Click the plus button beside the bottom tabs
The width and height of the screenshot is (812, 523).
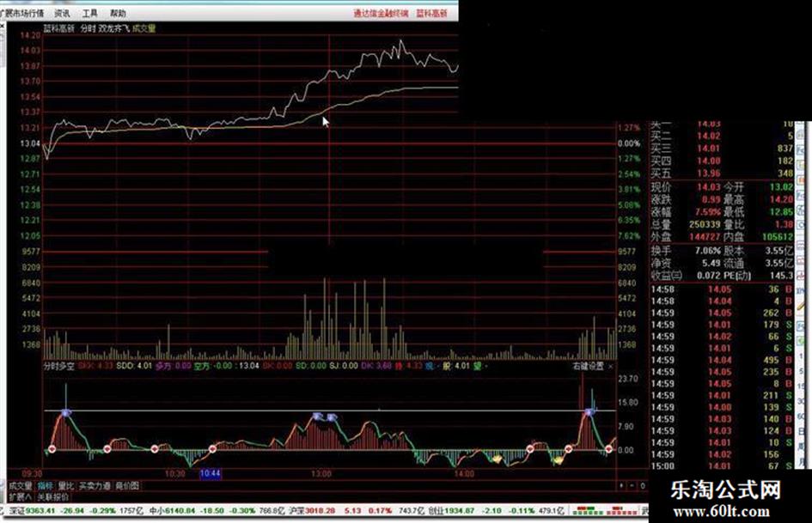coord(622,486)
